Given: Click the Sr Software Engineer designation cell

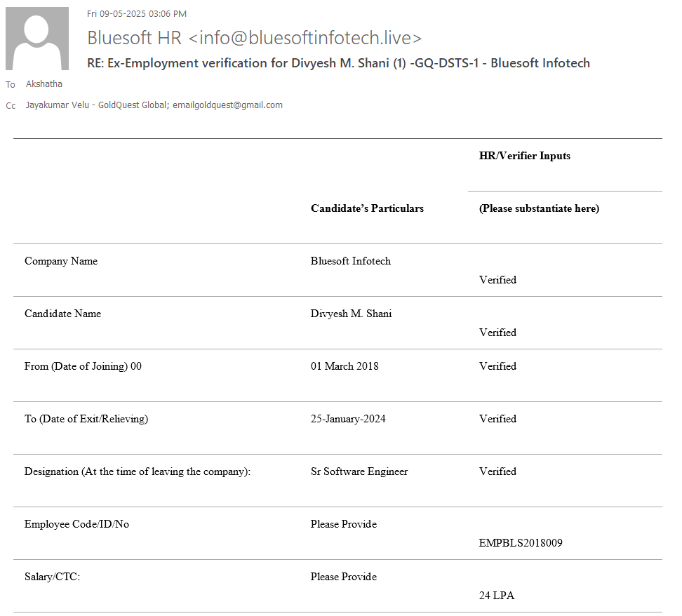Looking at the screenshot, I should (359, 471).
